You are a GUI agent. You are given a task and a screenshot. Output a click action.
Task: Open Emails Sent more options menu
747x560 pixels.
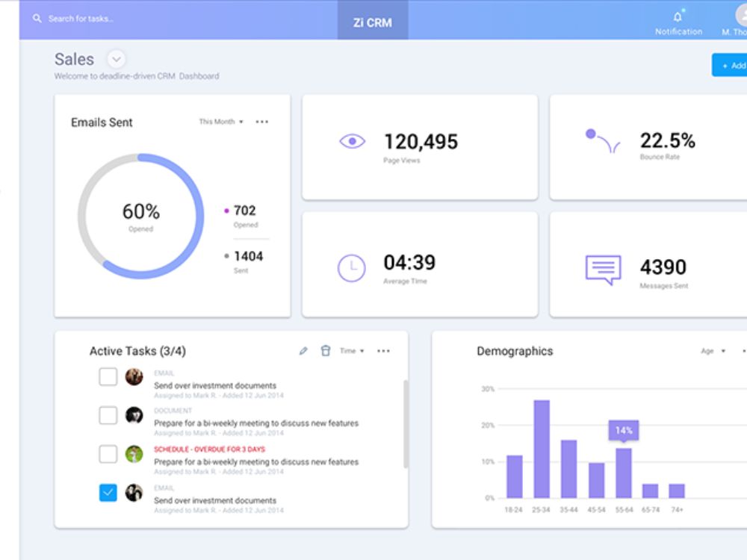[261, 122]
